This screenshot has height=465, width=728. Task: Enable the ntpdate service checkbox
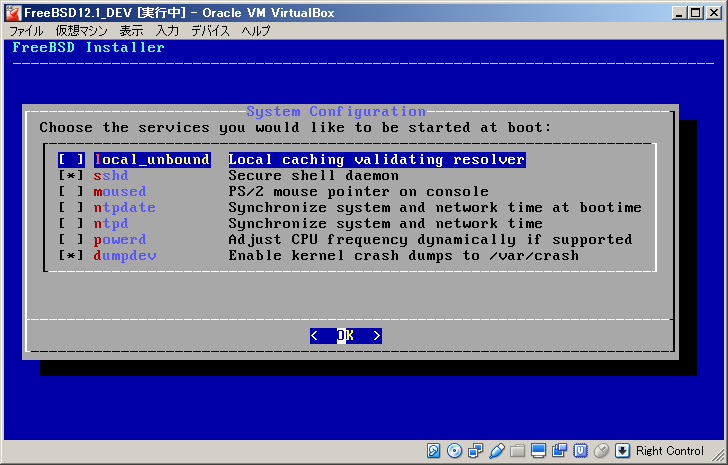pos(71,207)
